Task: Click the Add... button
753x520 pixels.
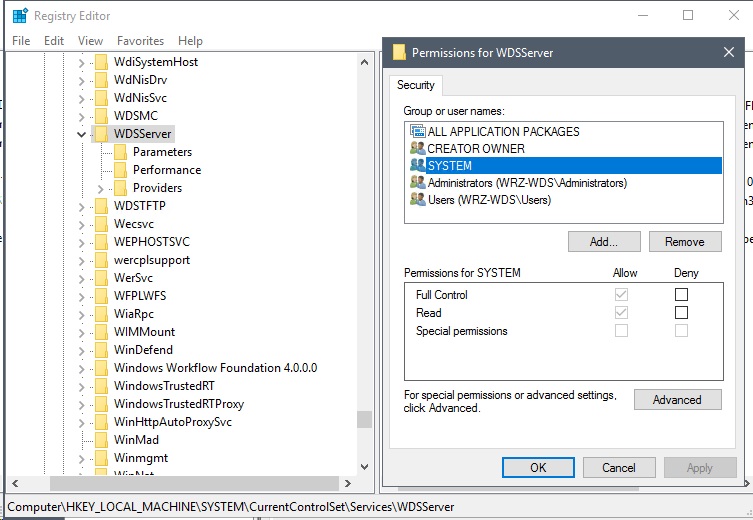Action: pos(604,242)
